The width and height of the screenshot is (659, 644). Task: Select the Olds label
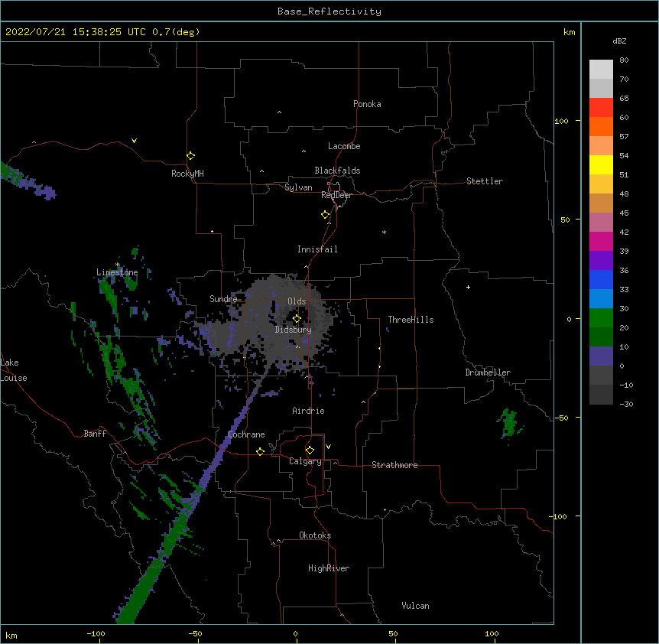[x=297, y=301]
